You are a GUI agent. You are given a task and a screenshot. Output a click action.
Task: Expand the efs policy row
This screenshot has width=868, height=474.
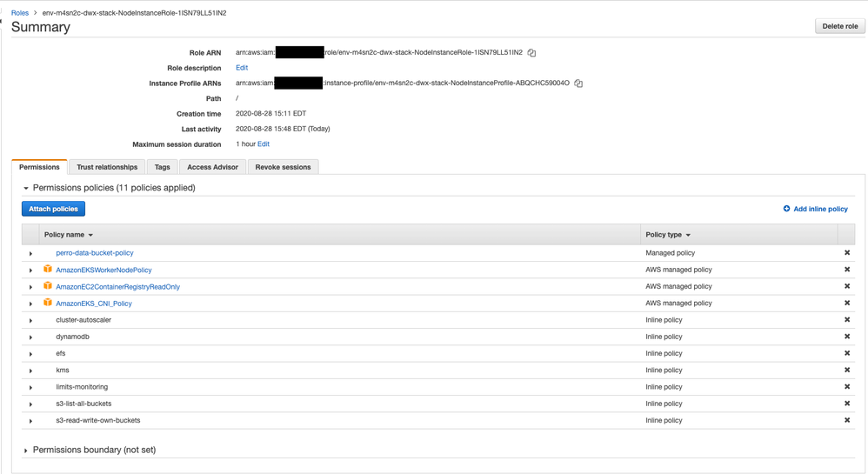tap(31, 354)
